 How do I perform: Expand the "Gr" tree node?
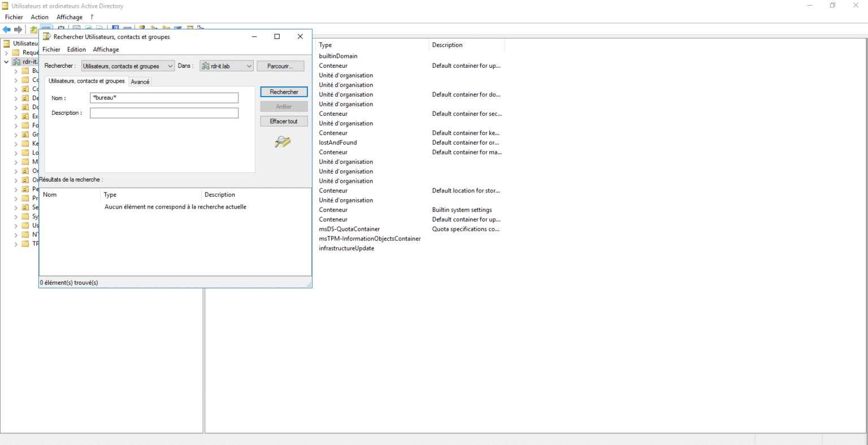coord(16,135)
